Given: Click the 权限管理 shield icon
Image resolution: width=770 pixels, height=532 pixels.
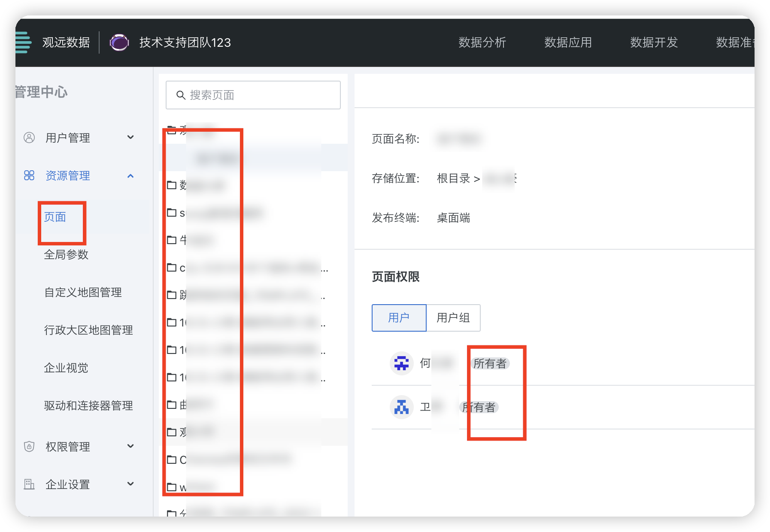Looking at the screenshot, I should click(29, 447).
